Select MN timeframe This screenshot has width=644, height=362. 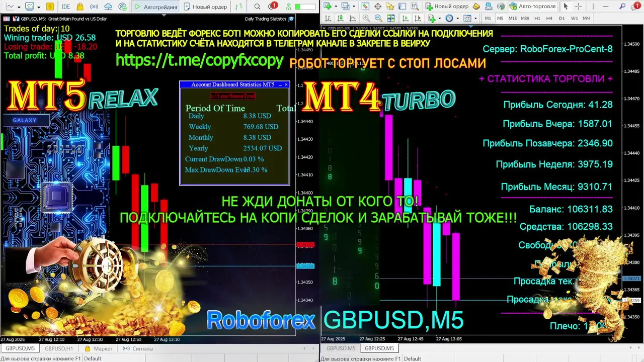[x=586, y=18]
